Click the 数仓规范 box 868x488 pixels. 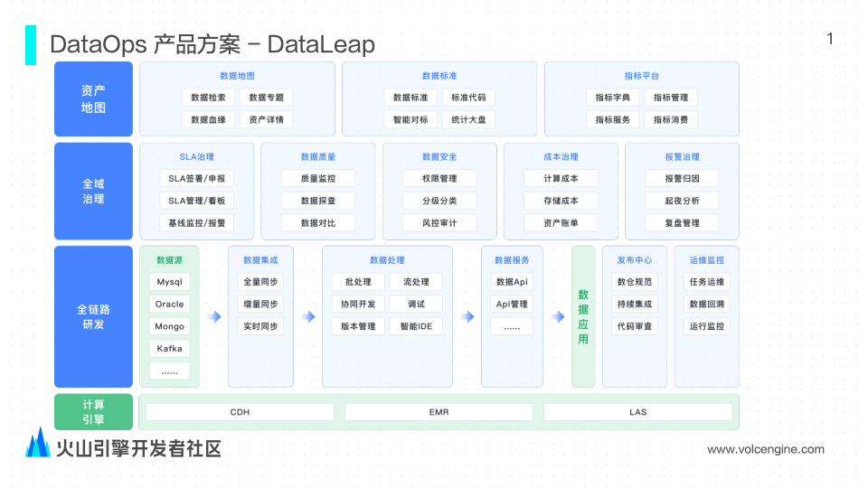click(x=635, y=282)
